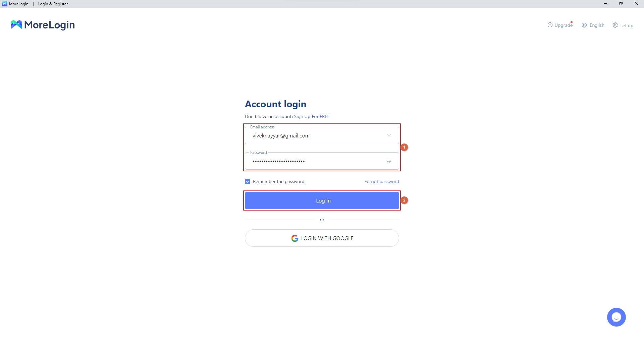The width and height of the screenshot is (644, 345).
Task: Click the Account login heading
Action: pyautogui.click(x=275, y=104)
